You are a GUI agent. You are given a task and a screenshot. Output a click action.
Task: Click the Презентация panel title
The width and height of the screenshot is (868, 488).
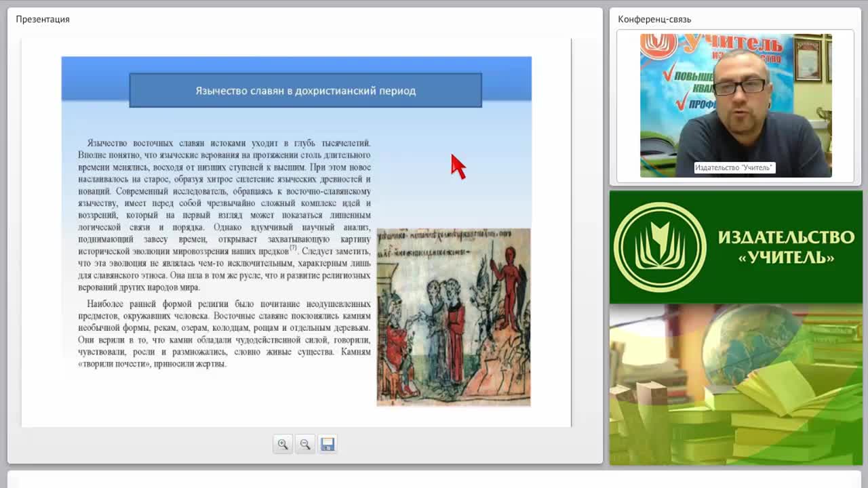tap(43, 19)
